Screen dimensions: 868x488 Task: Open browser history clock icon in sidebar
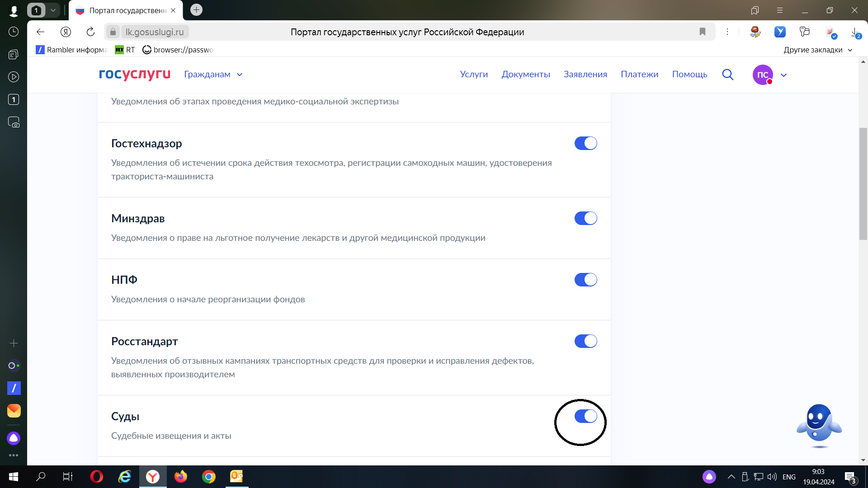click(14, 32)
